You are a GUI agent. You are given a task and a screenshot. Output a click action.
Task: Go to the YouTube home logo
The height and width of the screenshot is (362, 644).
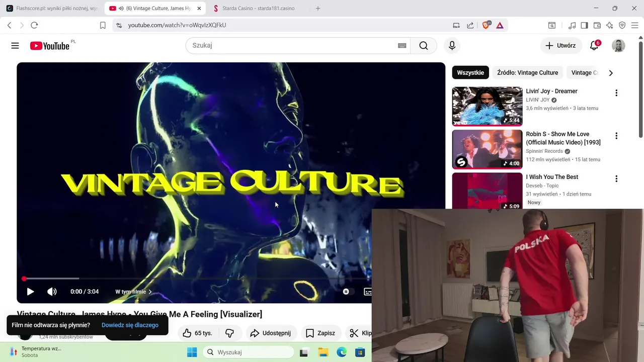tap(49, 46)
